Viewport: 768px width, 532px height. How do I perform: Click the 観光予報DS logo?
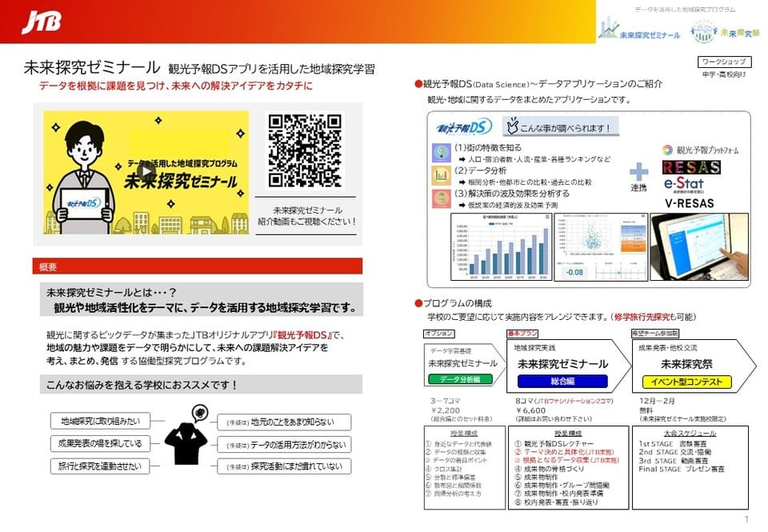click(x=463, y=128)
